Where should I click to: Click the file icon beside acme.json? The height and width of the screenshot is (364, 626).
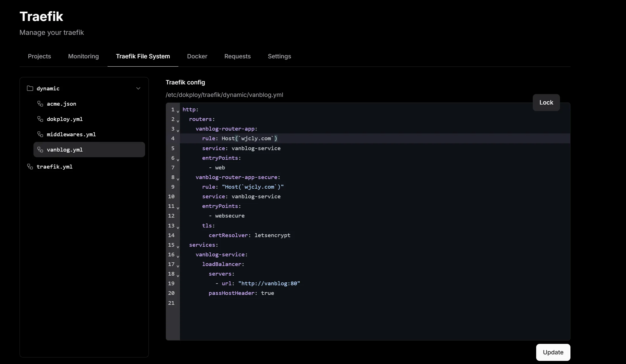(x=40, y=104)
